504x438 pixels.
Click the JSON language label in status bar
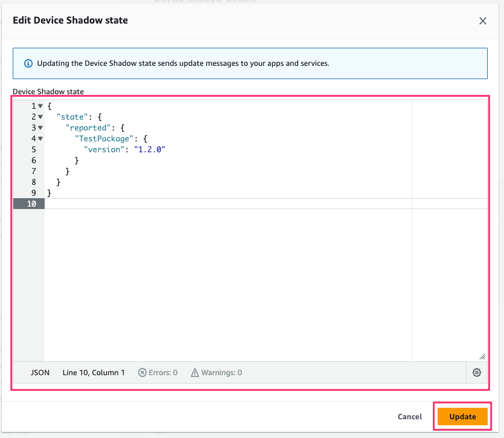click(x=40, y=373)
